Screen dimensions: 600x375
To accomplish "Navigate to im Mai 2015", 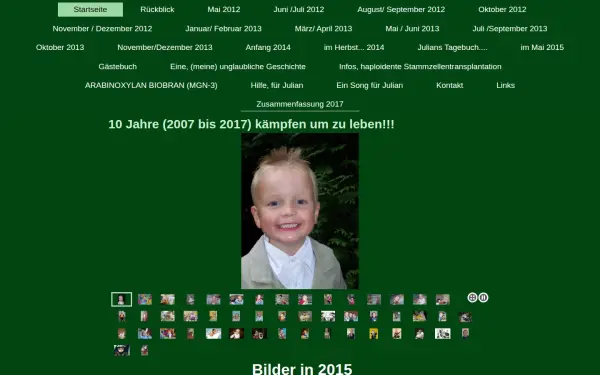I will pos(542,47).
